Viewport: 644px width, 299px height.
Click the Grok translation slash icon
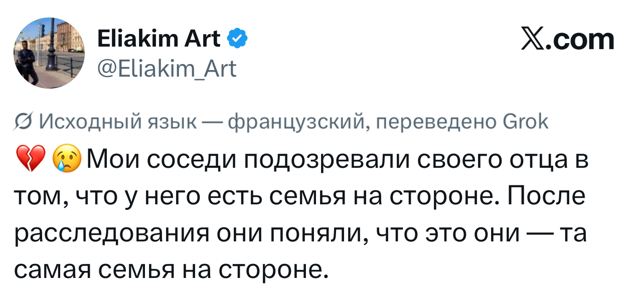(23, 122)
